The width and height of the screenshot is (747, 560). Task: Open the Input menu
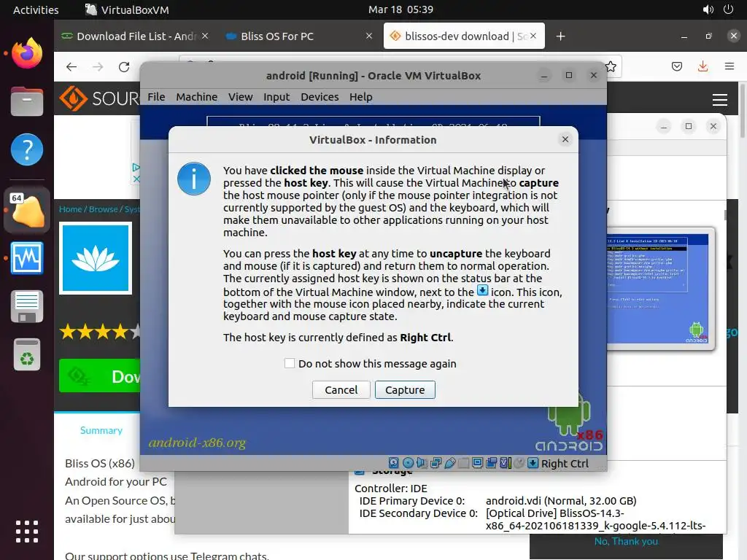(276, 97)
